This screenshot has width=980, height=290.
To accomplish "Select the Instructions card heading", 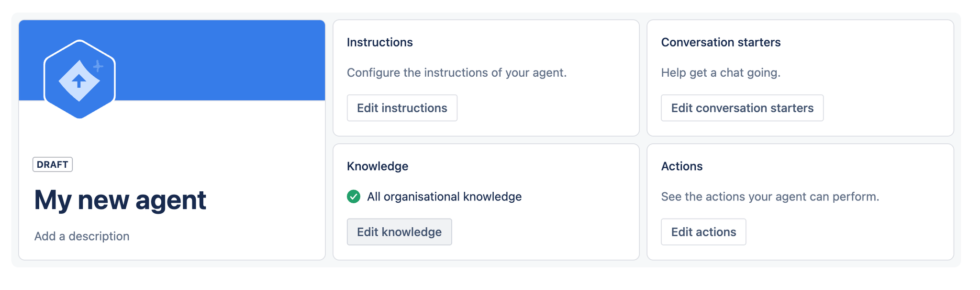I will tap(379, 42).
